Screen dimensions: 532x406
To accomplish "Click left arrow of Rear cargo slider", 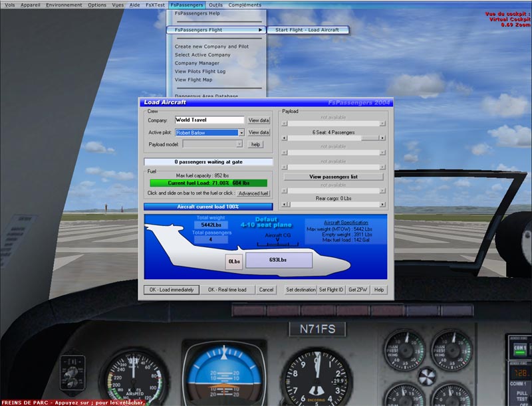I will pos(285,205).
